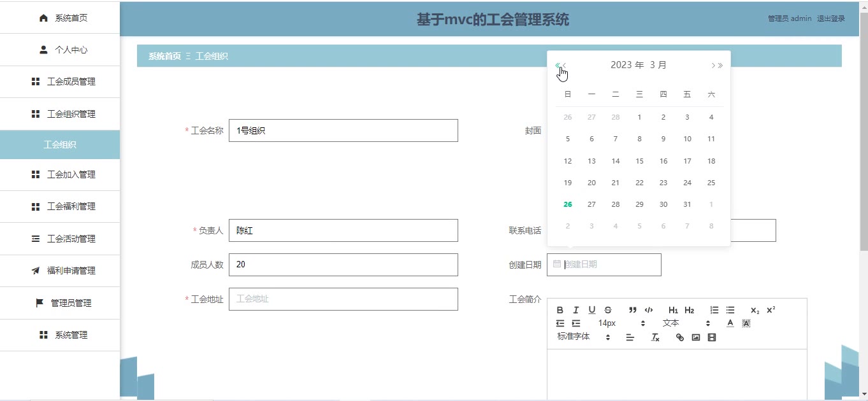Click the 成员人数 input field
Viewport: 868px width, 401px height.
(344, 265)
